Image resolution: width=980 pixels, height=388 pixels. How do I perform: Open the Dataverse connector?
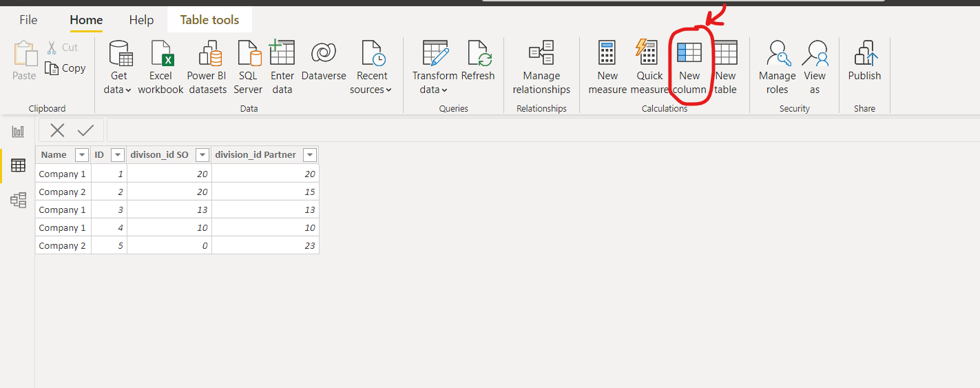tap(324, 61)
